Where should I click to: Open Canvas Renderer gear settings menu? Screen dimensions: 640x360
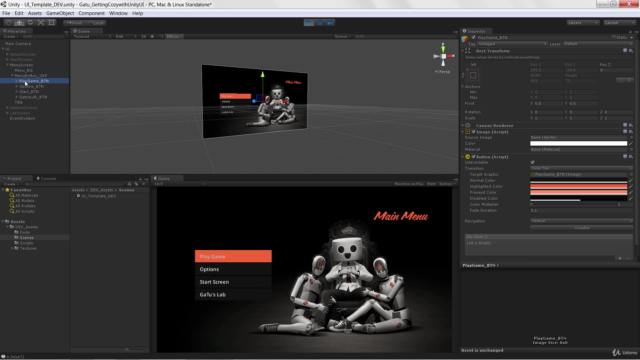tap(631, 125)
